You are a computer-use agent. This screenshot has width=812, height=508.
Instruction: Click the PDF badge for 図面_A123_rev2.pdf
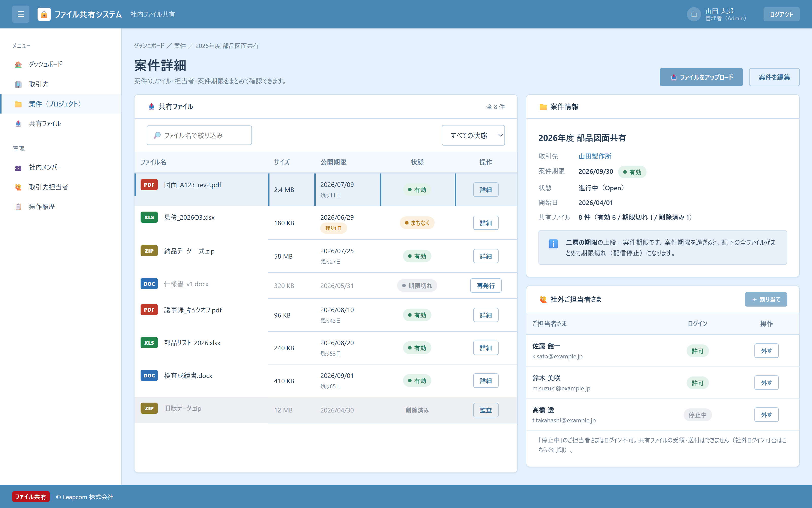[x=149, y=185]
